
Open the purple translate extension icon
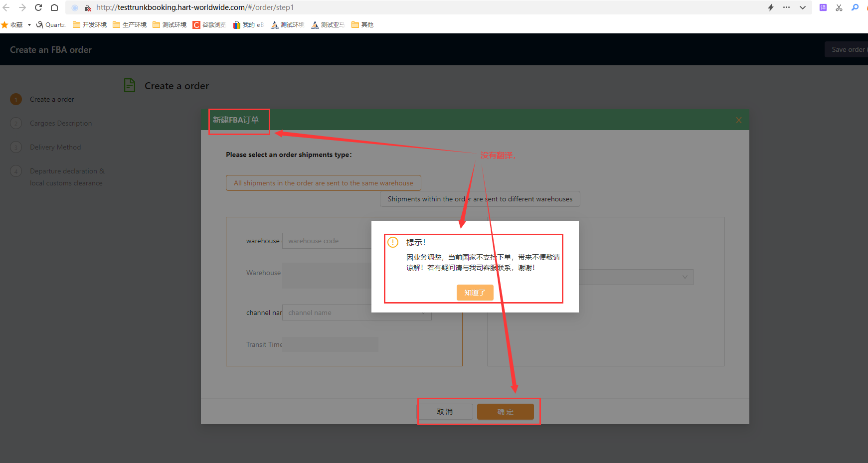pos(823,7)
